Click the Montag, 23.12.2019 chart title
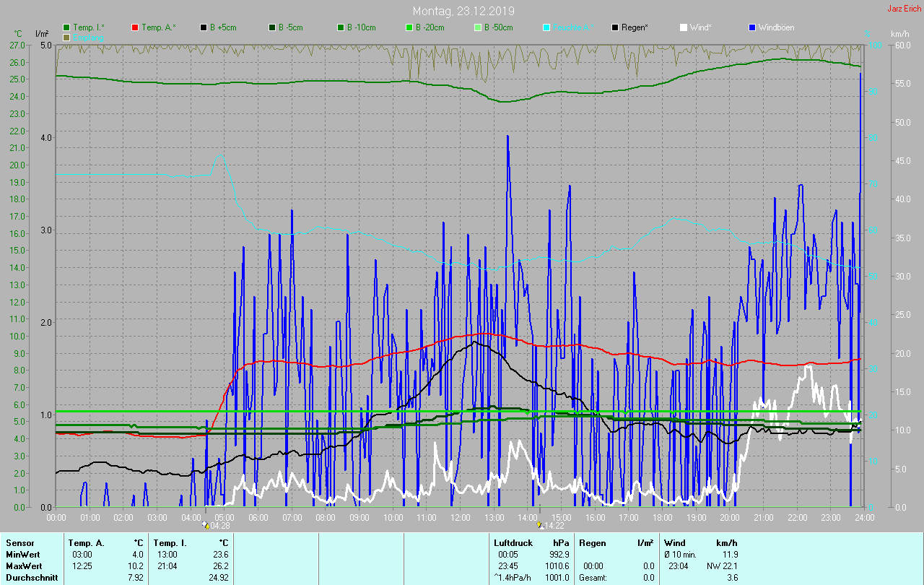 463,11
